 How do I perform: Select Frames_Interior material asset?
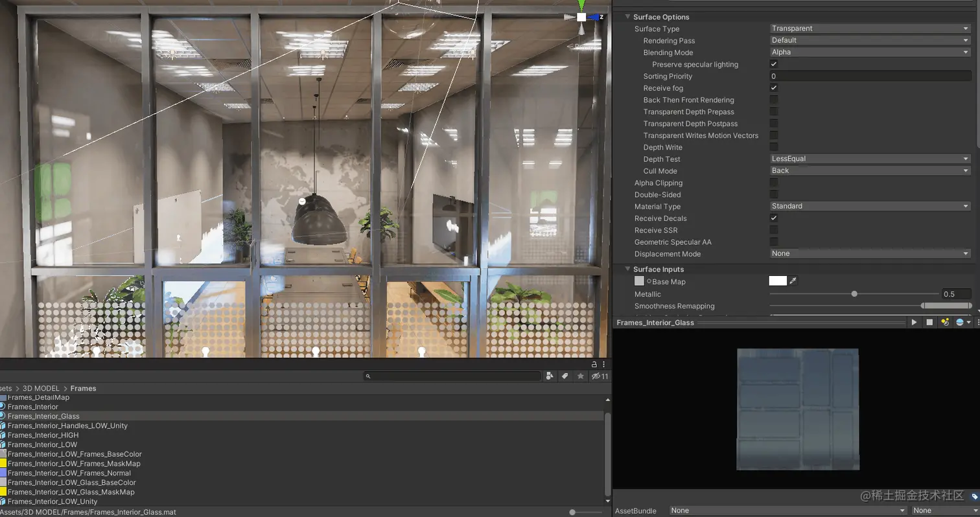[33, 407]
